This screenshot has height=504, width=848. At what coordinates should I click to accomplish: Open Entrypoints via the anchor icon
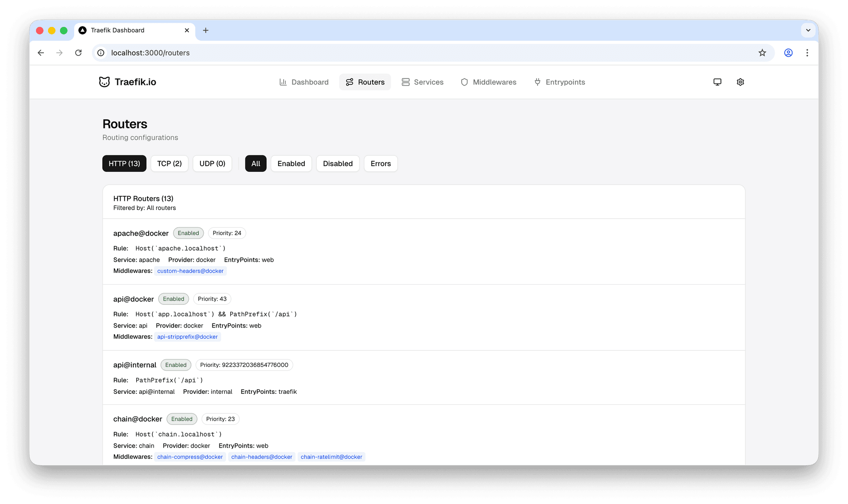(x=537, y=82)
